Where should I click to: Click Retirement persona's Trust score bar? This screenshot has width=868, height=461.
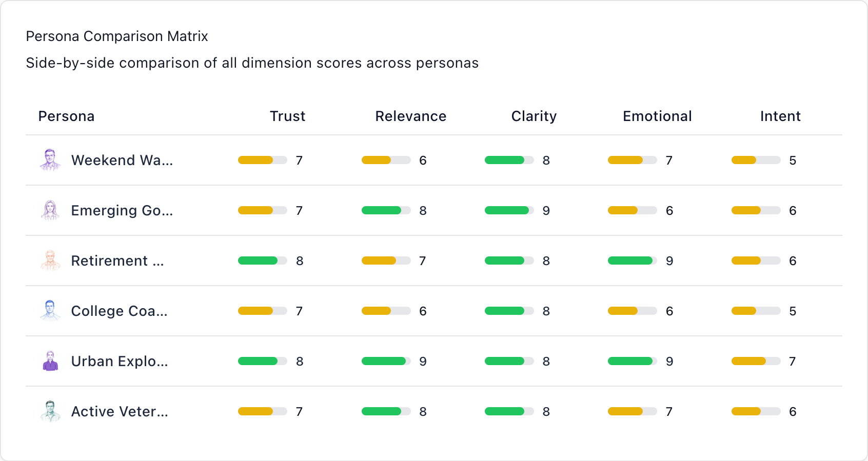click(x=262, y=260)
